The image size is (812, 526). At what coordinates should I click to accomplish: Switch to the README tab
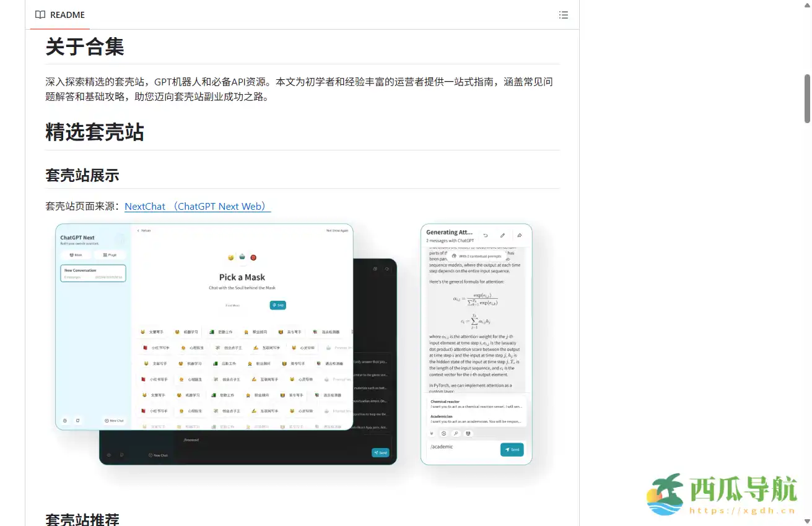pos(59,14)
